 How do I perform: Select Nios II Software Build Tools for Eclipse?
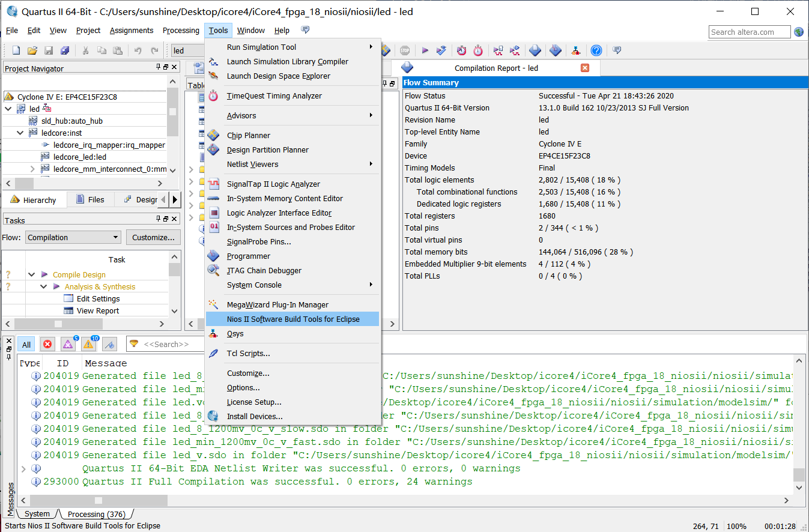pyautogui.click(x=292, y=319)
